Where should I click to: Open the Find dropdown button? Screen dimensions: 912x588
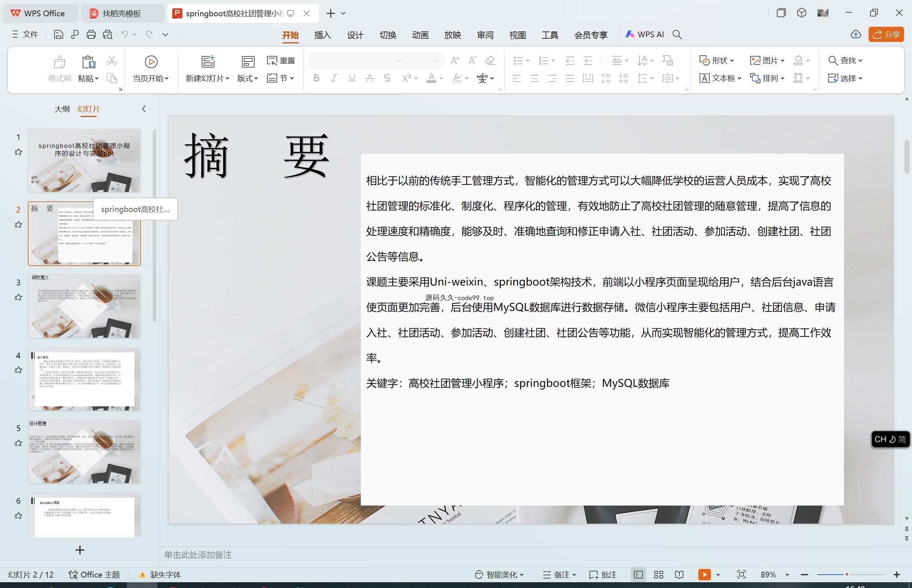click(845, 60)
